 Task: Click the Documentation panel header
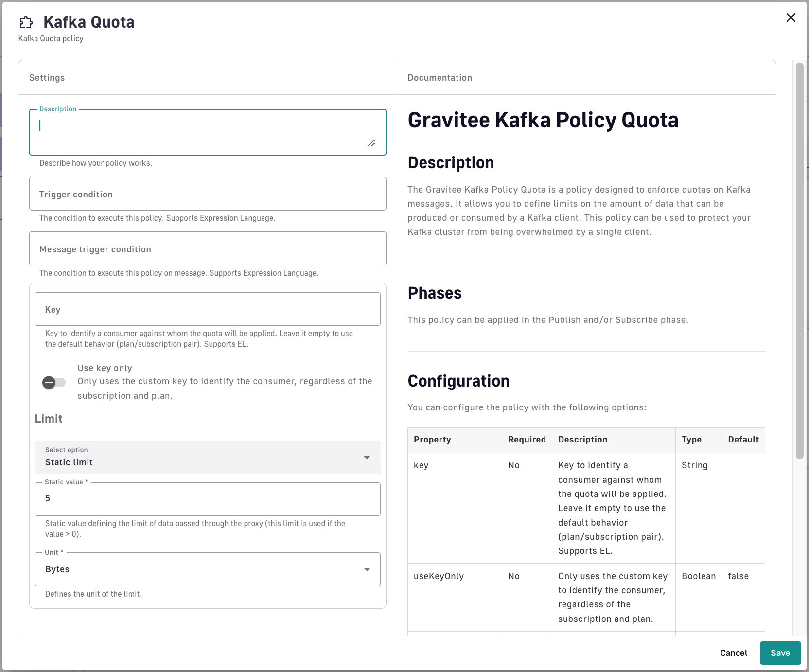point(440,78)
